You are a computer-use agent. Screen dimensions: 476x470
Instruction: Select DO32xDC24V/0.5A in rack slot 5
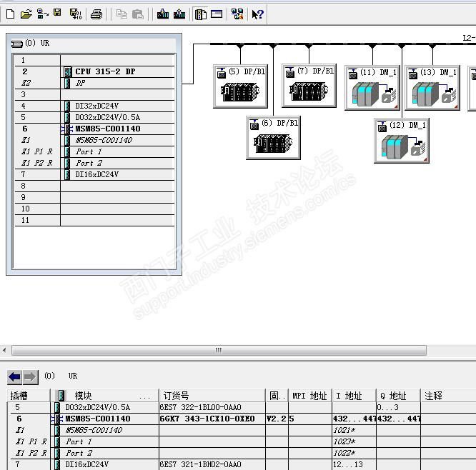pos(94,117)
